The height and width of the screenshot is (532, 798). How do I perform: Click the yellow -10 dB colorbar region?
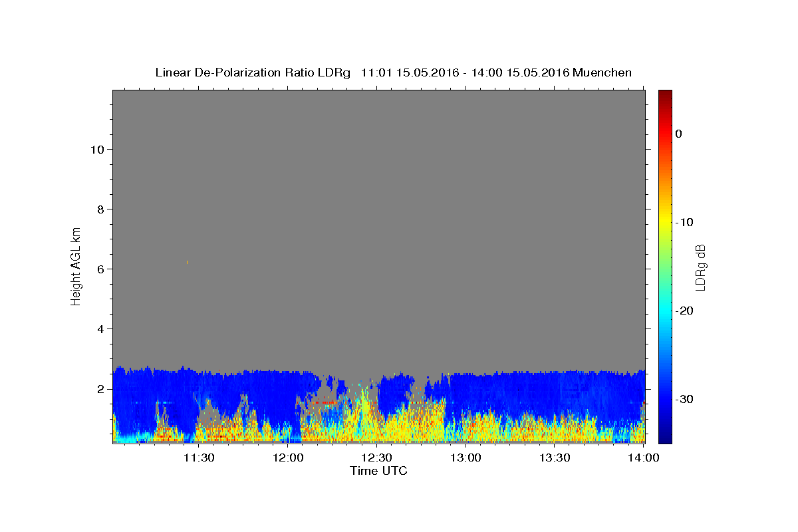665,221
